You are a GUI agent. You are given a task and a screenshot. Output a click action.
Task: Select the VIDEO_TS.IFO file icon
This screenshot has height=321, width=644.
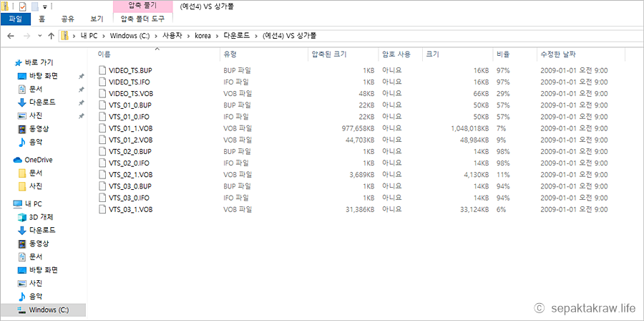tap(102, 82)
